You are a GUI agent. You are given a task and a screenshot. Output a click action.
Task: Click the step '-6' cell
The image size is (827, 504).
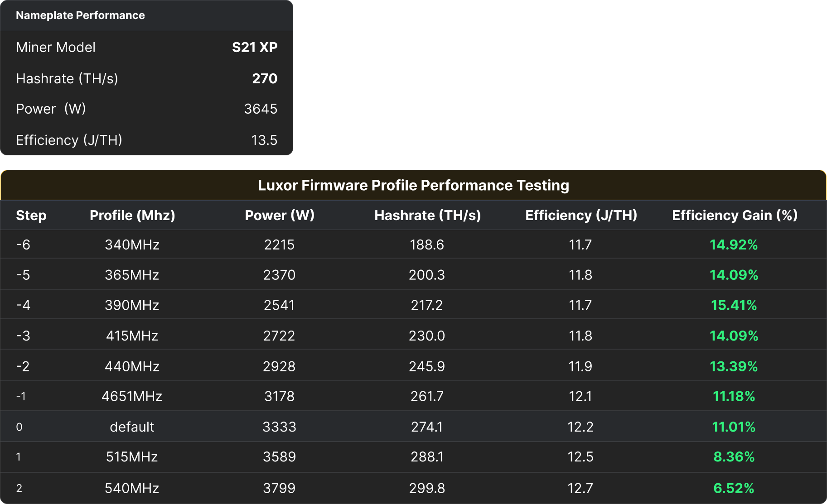tap(23, 245)
